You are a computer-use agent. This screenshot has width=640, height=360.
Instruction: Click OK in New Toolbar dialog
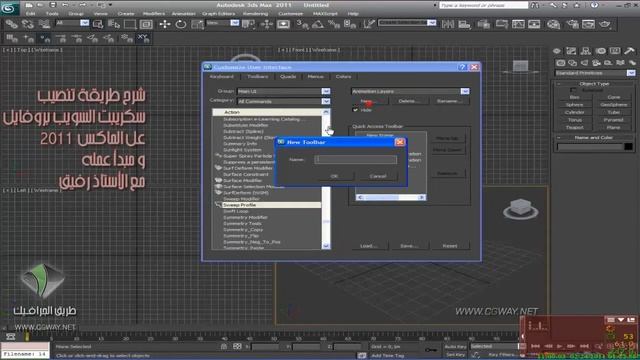point(334,176)
